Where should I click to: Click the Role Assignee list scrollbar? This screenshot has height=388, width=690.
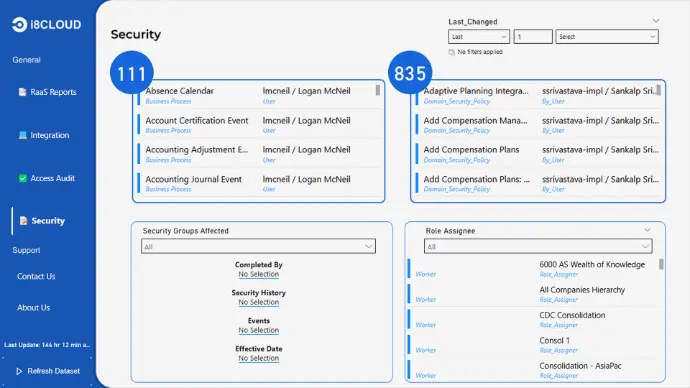coord(661,264)
